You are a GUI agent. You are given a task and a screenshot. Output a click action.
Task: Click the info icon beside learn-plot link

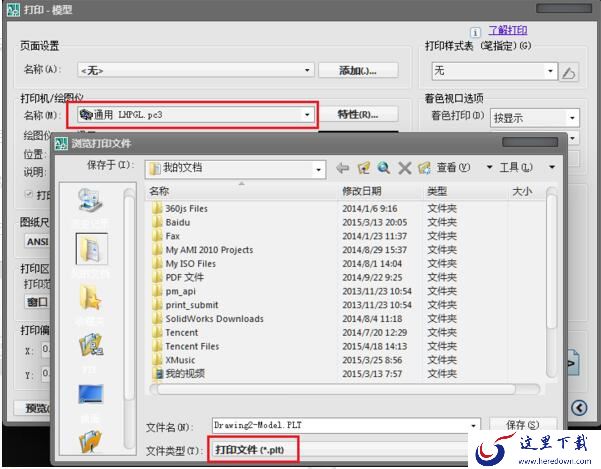pyautogui.click(x=475, y=32)
